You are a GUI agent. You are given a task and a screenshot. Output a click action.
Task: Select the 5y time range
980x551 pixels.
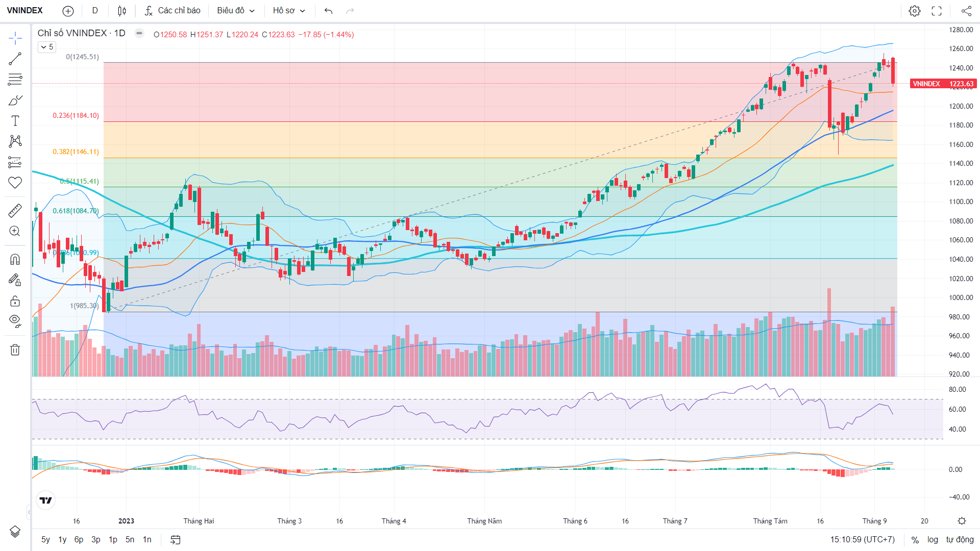45,540
